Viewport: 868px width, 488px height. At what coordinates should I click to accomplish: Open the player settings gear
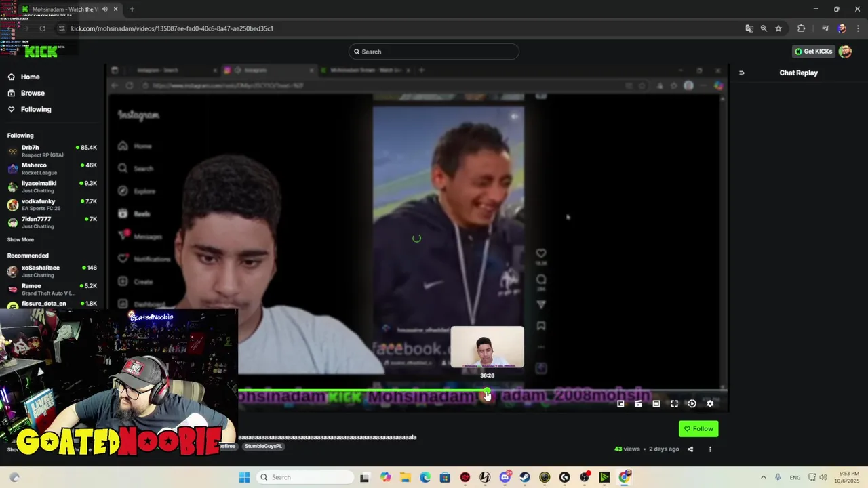[710, 403]
